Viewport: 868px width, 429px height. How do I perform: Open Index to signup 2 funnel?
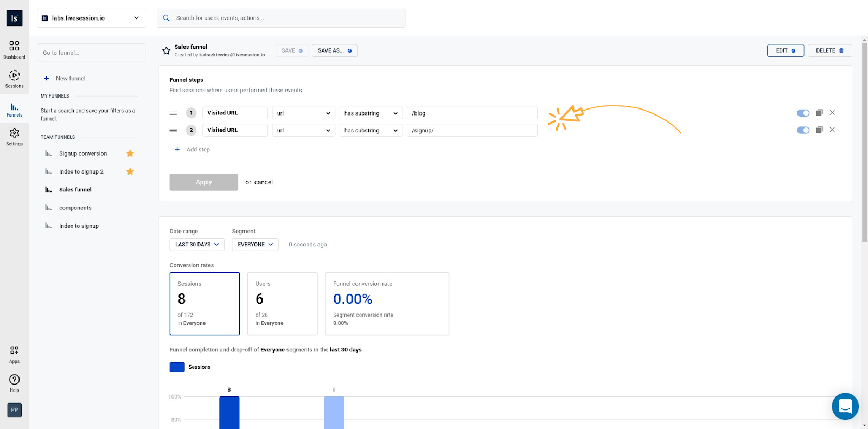click(81, 171)
